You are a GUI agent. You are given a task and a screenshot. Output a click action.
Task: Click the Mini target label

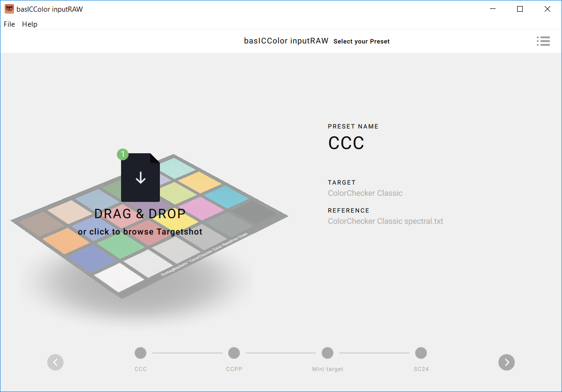[327, 369]
